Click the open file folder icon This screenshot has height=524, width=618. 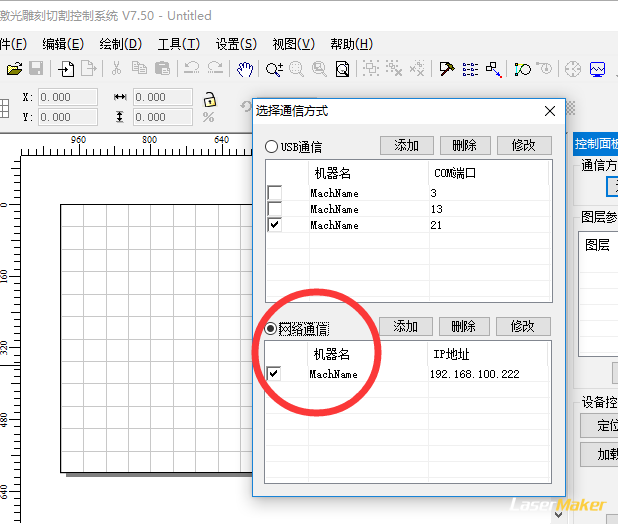14,69
